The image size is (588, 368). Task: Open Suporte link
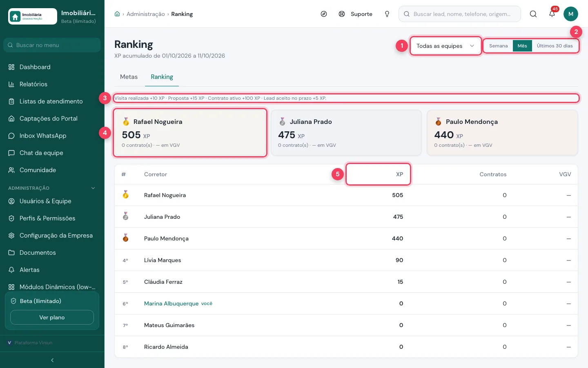click(x=356, y=14)
